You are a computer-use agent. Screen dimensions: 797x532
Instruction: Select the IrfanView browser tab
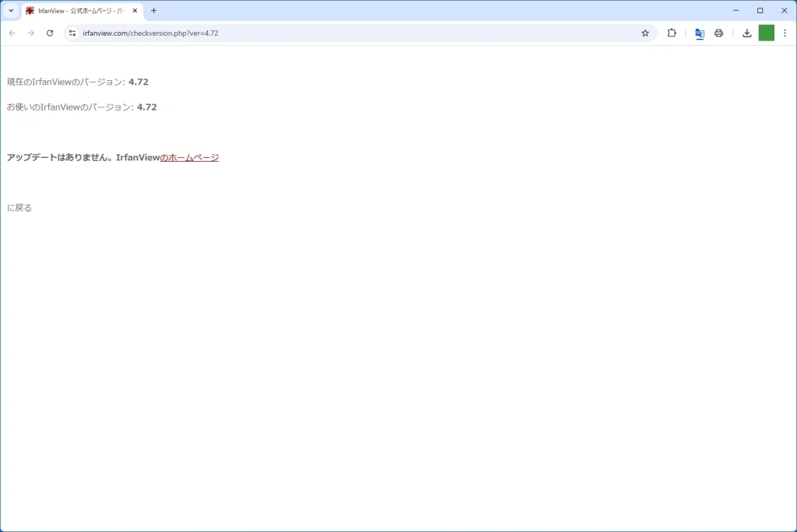[83, 11]
